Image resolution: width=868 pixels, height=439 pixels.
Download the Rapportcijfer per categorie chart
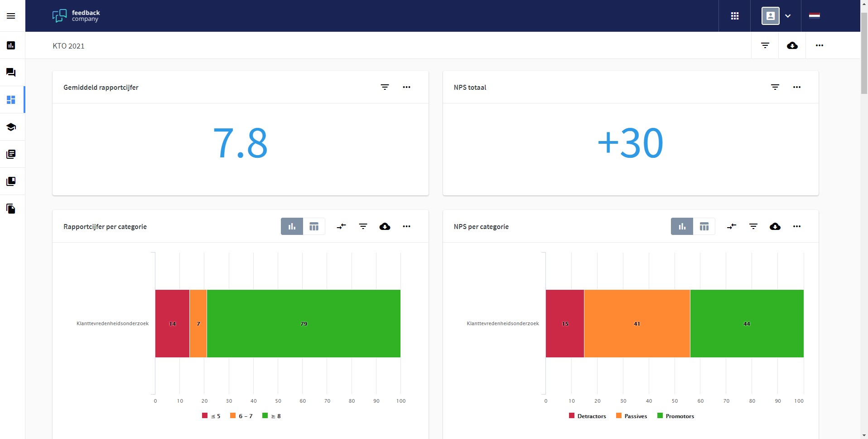pos(385,226)
